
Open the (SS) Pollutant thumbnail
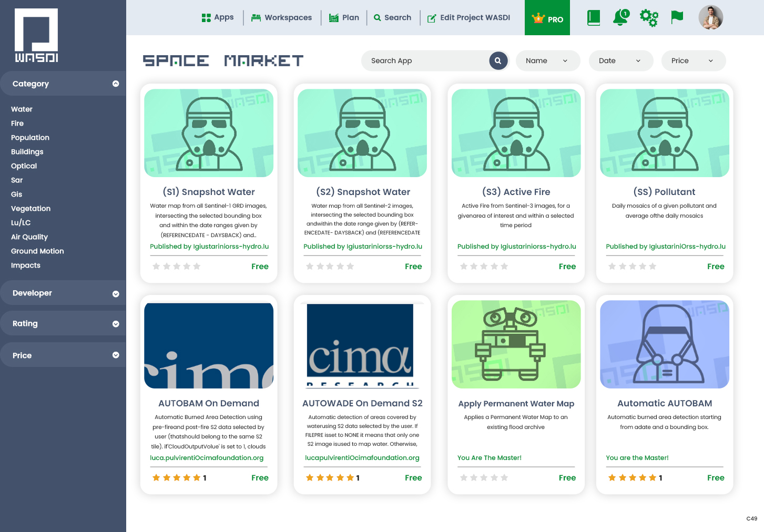coord(665,133)
